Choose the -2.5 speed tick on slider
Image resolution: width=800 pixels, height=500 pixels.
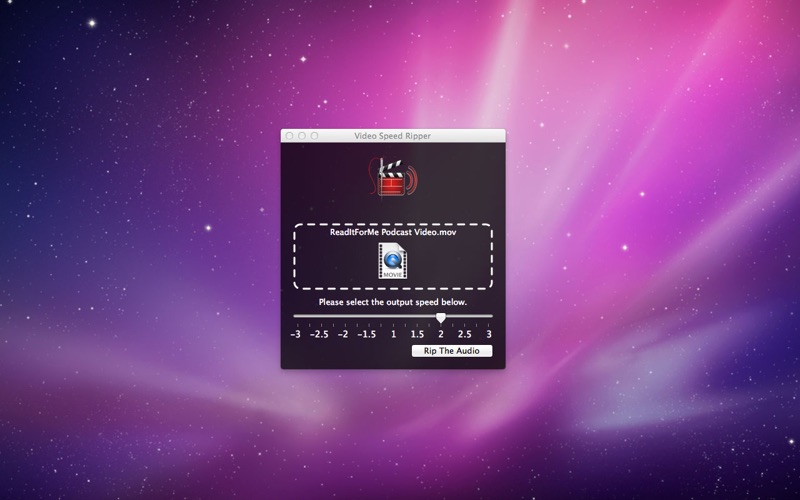click(319, 317)
